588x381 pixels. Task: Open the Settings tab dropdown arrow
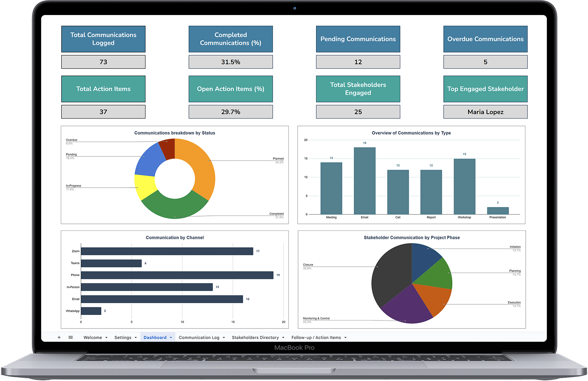136,338
